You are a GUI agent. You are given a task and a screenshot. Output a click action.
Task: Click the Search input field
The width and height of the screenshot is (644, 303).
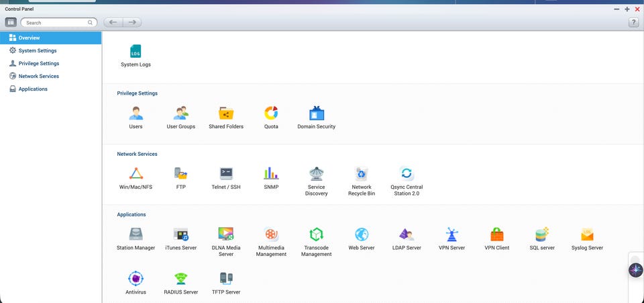pos(57,22)
